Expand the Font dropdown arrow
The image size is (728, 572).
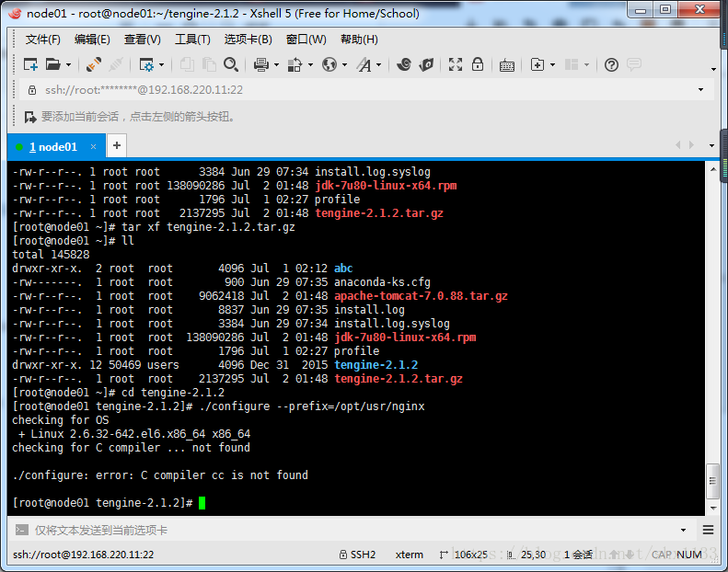pos(379,65)
